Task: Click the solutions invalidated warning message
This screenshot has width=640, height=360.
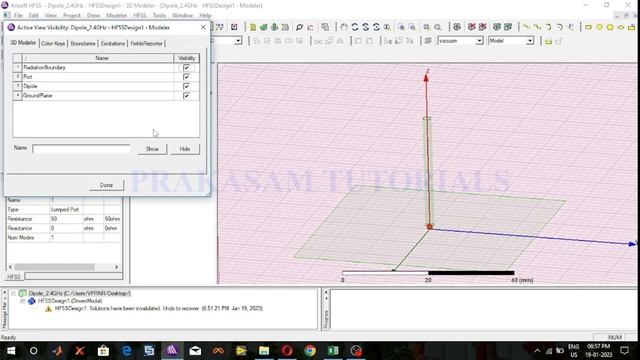Action: (158, 309)
